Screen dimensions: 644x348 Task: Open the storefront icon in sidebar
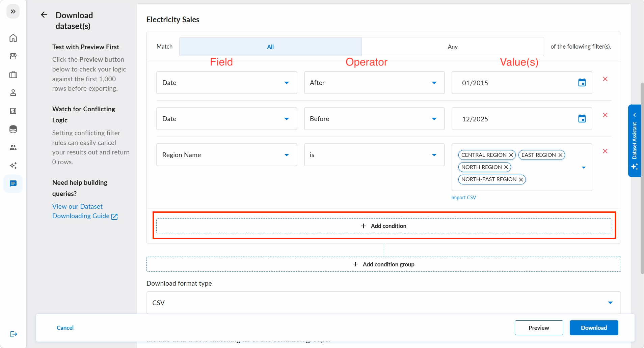[x=13, y=56]
